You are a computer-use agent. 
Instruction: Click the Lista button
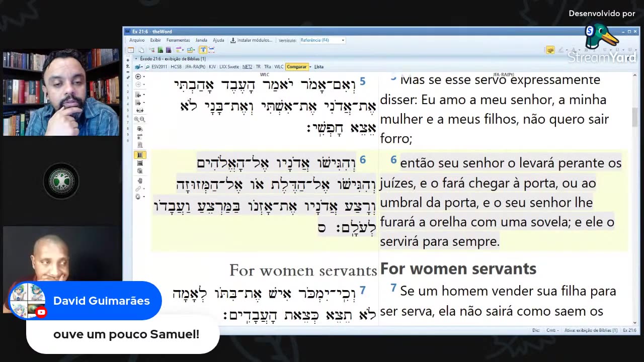(319, 66)
